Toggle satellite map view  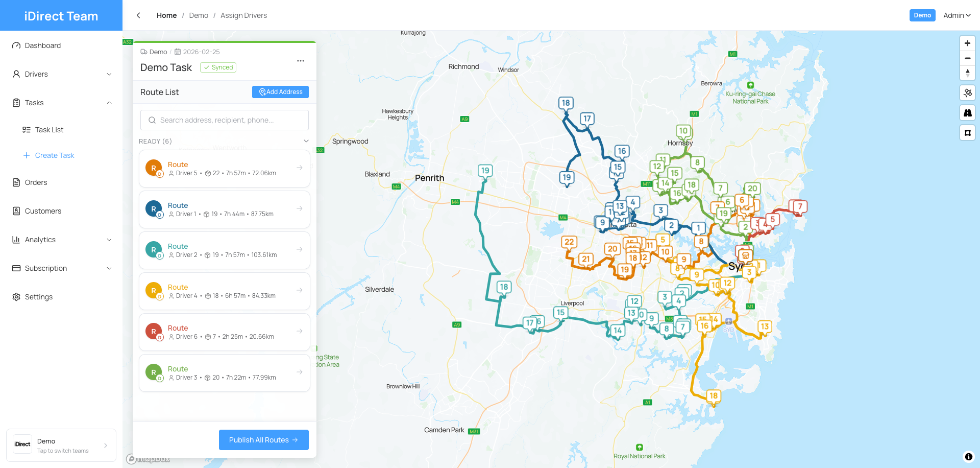click(967, 93)
